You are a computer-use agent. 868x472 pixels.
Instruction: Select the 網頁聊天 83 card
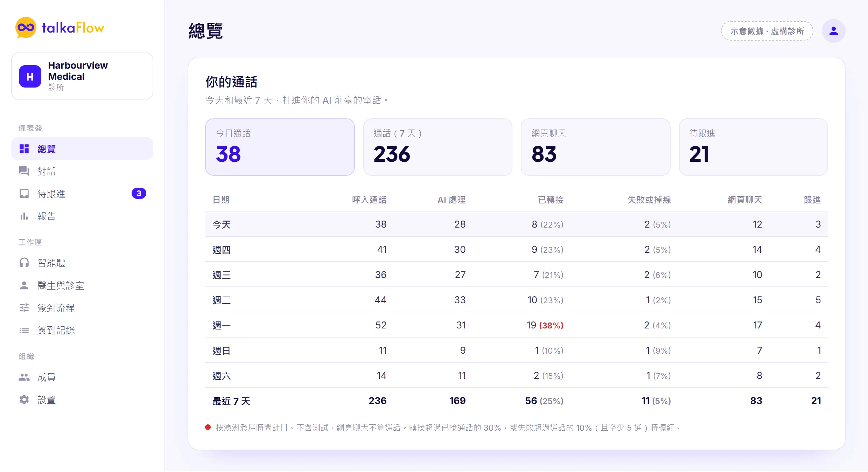[x=596, y=147]
